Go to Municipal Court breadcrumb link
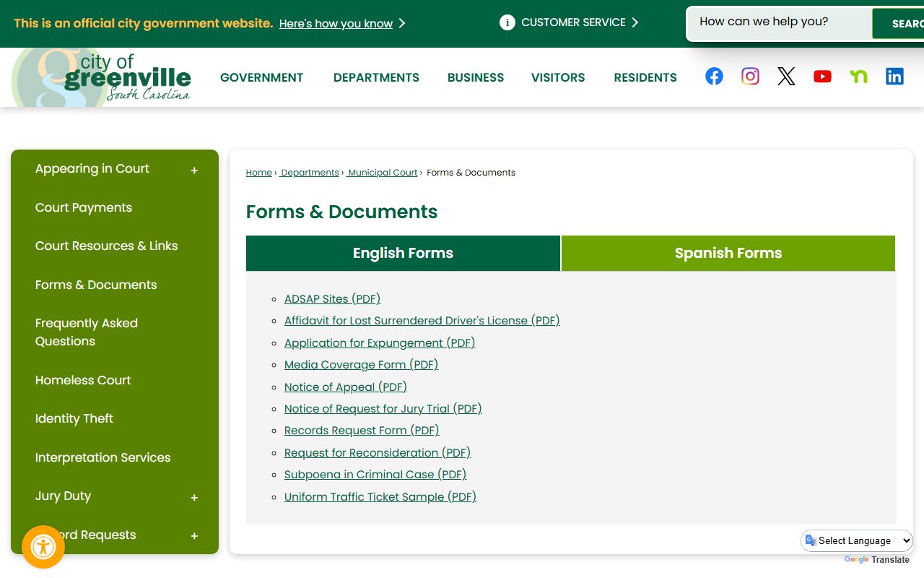This screenshot has width=924, height=578. click(383, 173)
